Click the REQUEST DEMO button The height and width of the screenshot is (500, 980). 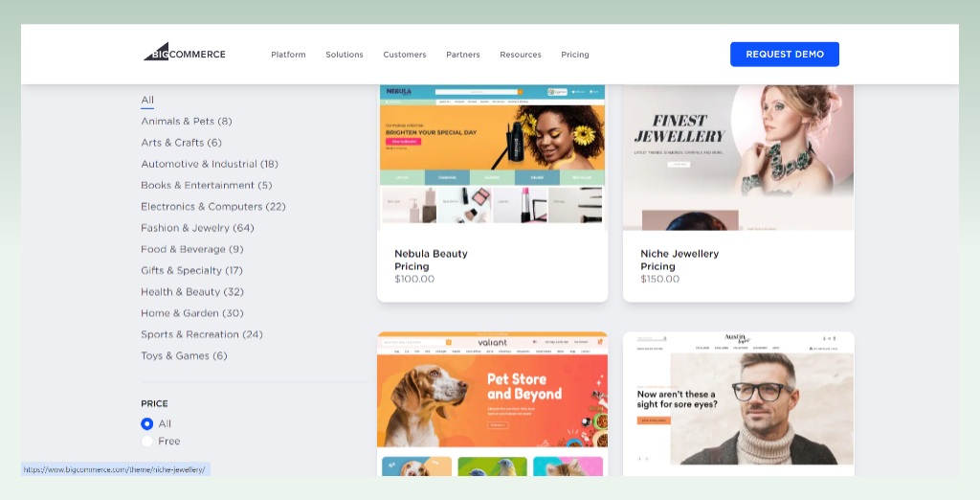(x=785, y=55)
